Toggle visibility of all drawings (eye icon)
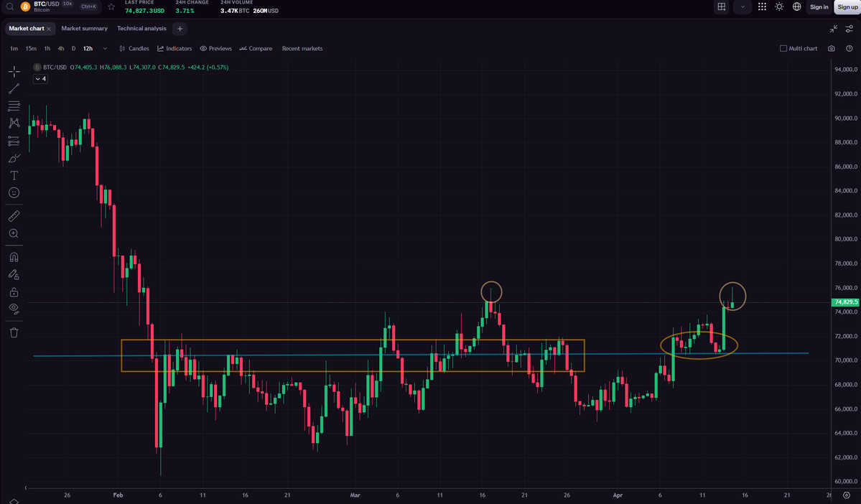861x504 pixels. (x=14, y=308)
